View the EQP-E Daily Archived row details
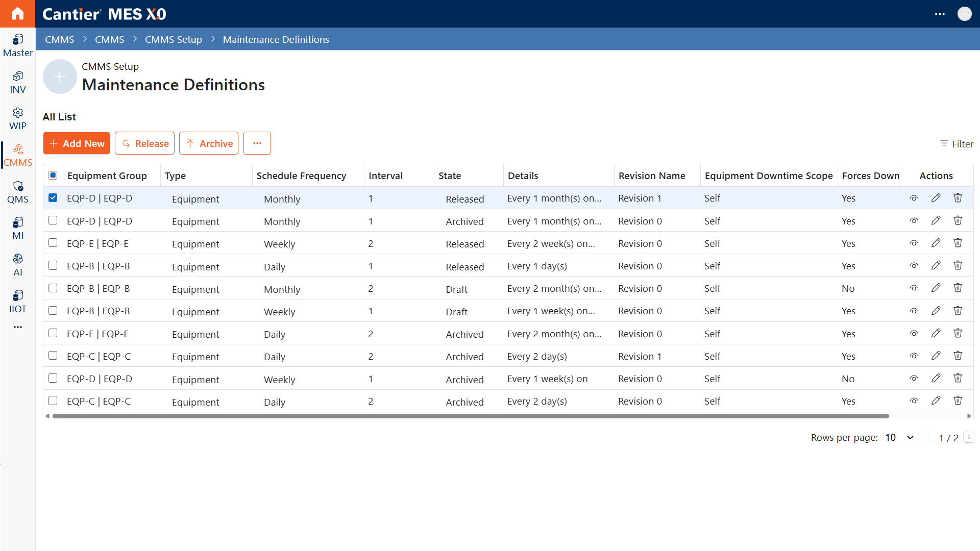Image resolution: width=980 pixels, height=551 pixels. (x=914, y=334)
